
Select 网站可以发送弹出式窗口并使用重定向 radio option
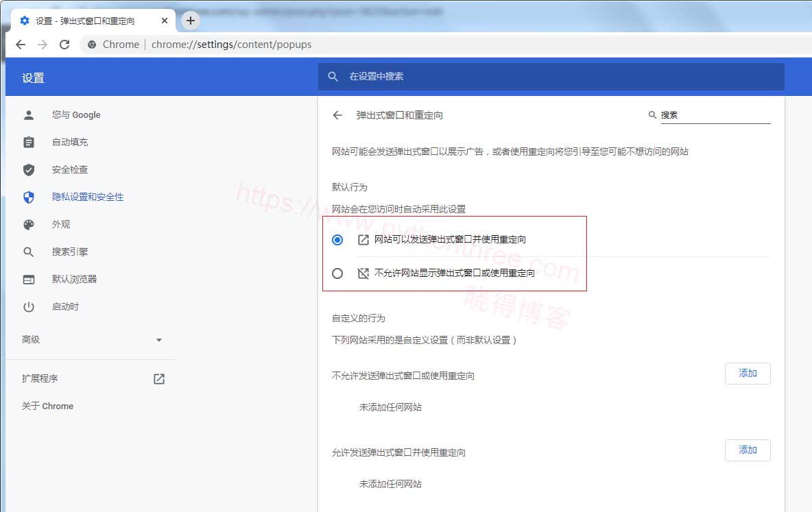coord(337,240)
